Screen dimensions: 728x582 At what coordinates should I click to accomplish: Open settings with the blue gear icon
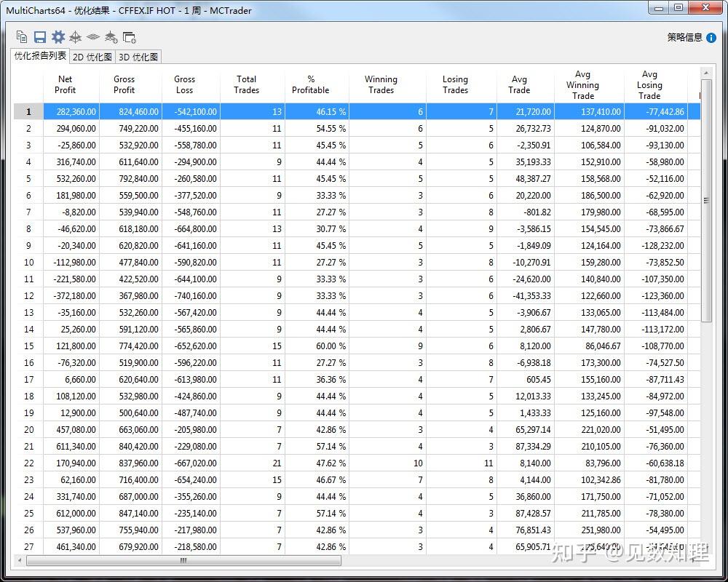pos(58,37)
